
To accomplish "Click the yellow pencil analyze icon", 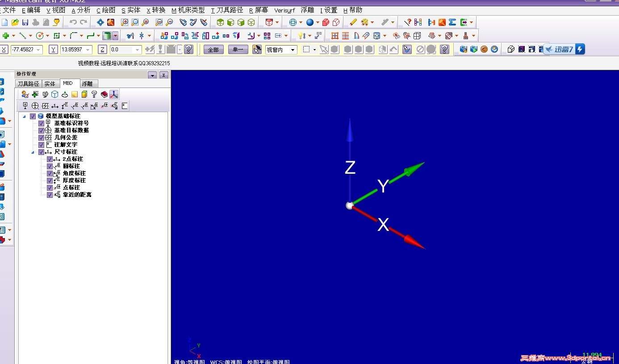I will (x=353, y=22).
